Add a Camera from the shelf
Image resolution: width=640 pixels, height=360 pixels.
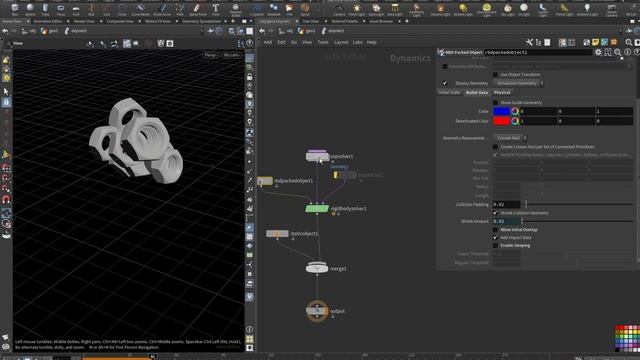(x=339, y=9)
